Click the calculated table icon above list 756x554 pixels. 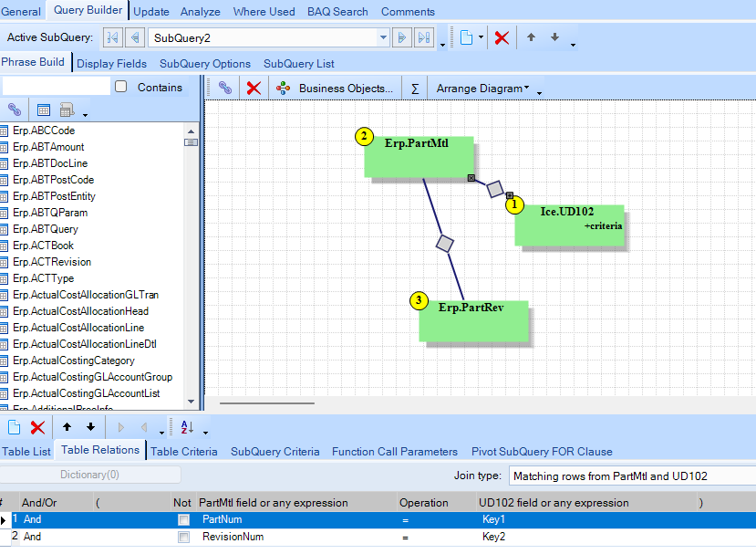67,110
